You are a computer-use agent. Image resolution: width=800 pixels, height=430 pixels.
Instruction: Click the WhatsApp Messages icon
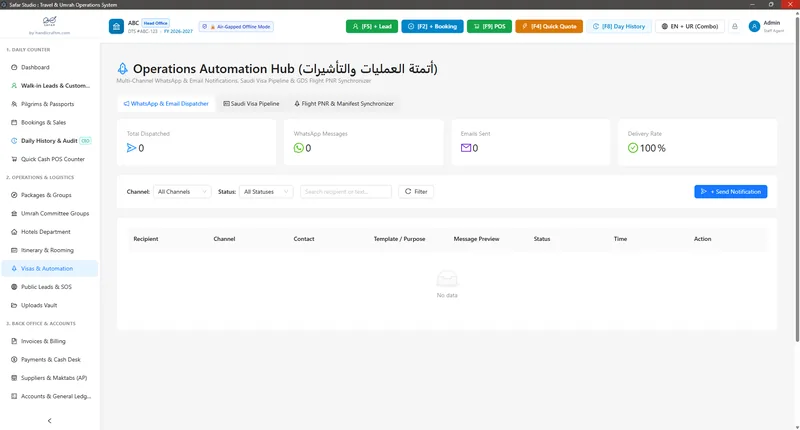(298, 148)
